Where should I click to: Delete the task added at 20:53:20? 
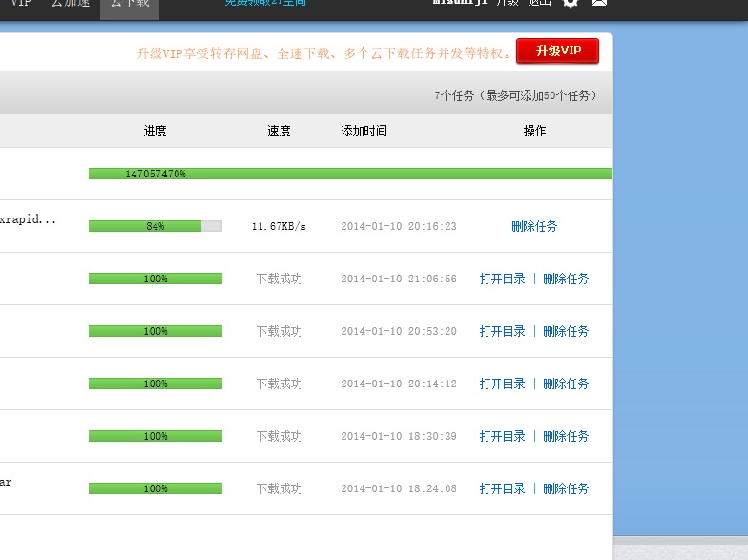566,331
